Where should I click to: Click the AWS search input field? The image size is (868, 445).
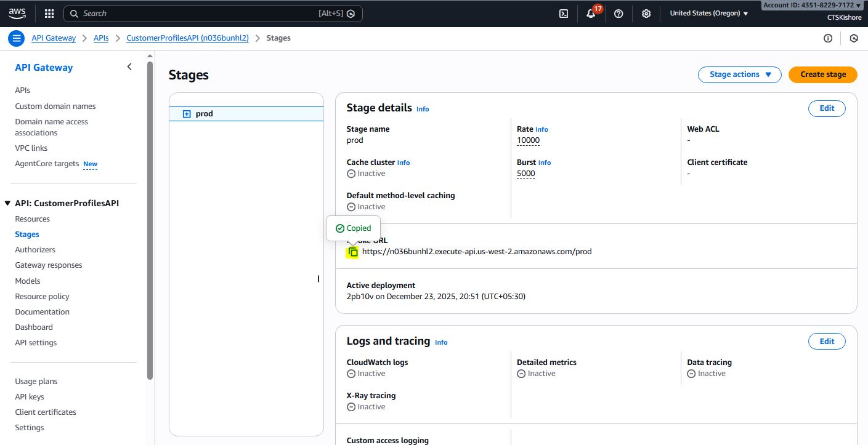click(x=197, y=14)
